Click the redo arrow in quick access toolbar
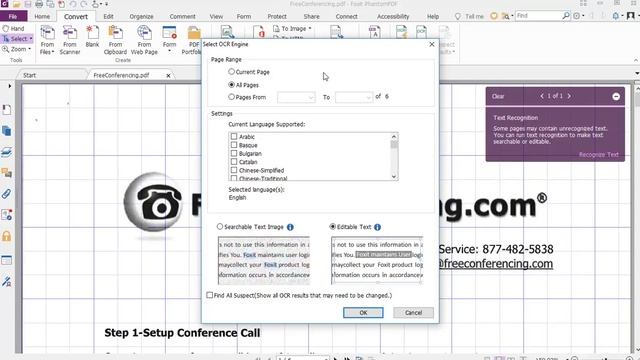Screen dimensions: 640x360 coord(84,4)
